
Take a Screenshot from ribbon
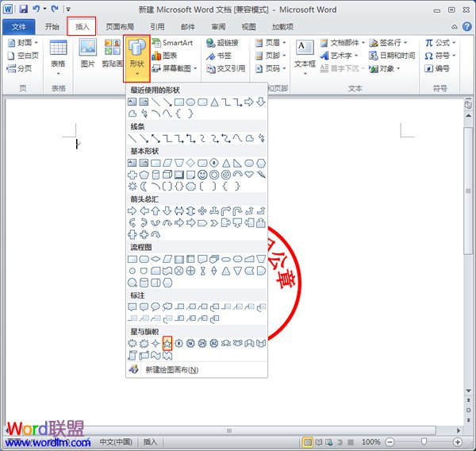tap(175, 69)
